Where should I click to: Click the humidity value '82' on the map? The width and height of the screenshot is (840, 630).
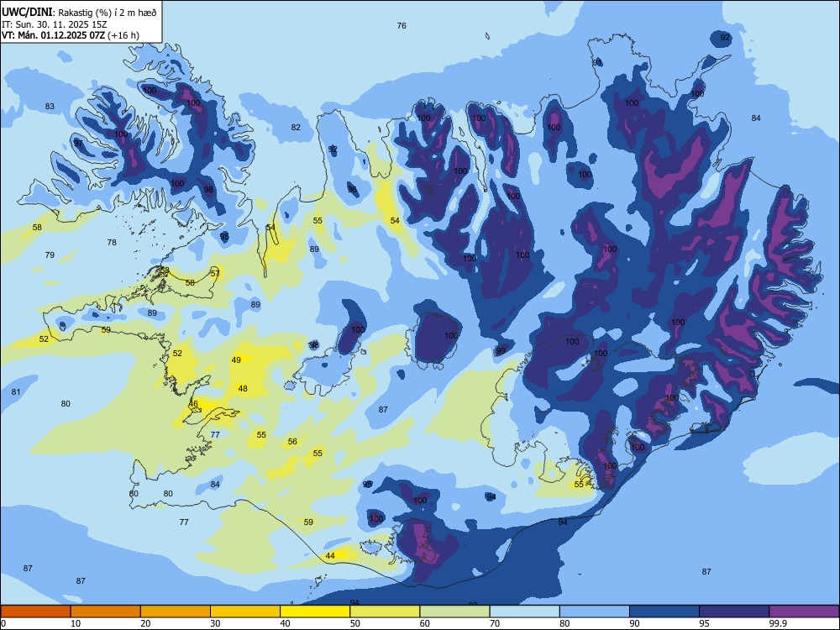(x=296, y=128)
